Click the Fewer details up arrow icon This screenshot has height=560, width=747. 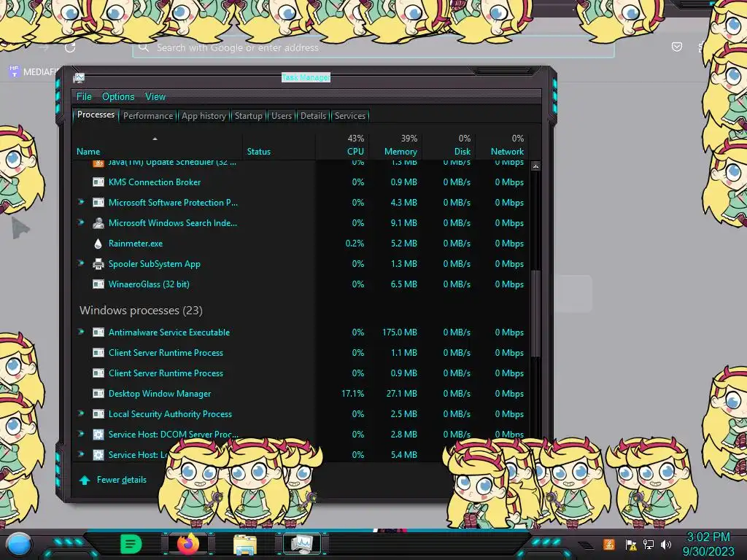coord(85,480)
